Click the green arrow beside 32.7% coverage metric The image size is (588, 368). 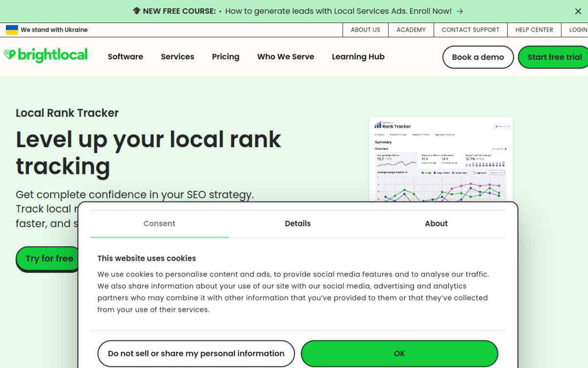pyautogui.click(x=483, y=158)
